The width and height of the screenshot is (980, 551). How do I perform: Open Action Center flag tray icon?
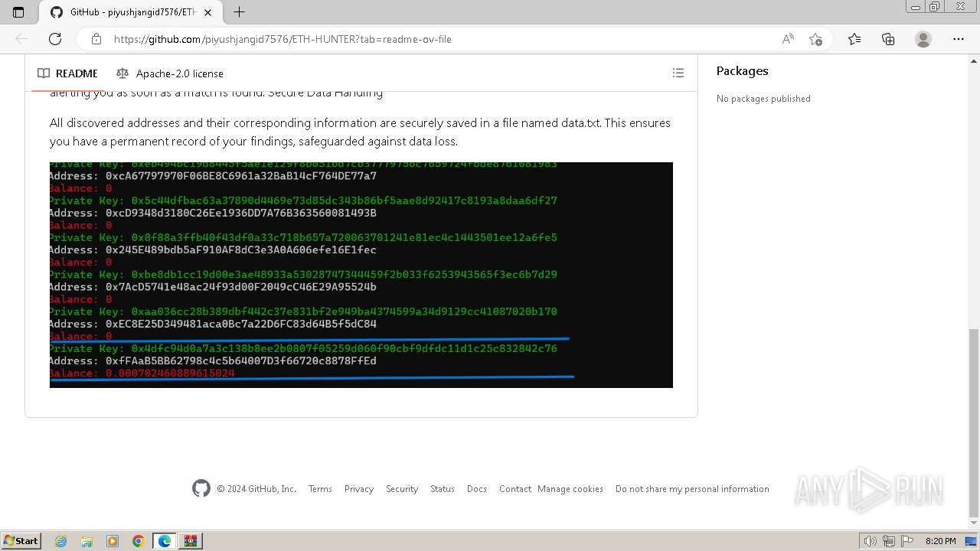(906, 541)
